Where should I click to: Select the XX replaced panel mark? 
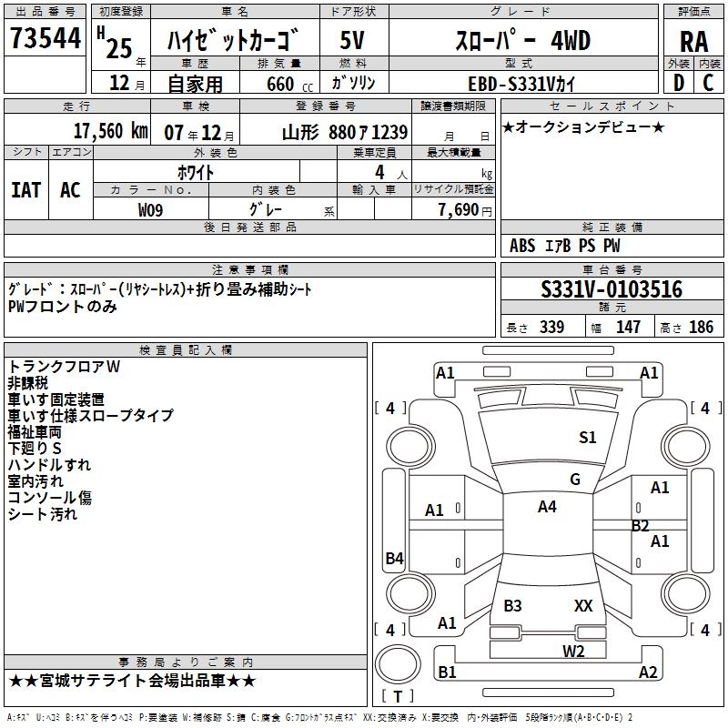pos(583,605)
